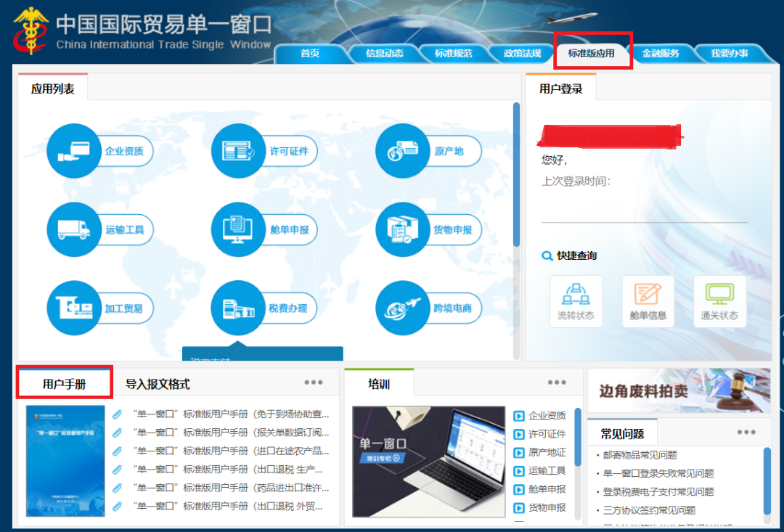The height and width of the screenshot is (532, 784).
Task: Click paperclip icon beside 出口退税 外贸 manual
Action: pyautogui.click(x=117, y=507)
